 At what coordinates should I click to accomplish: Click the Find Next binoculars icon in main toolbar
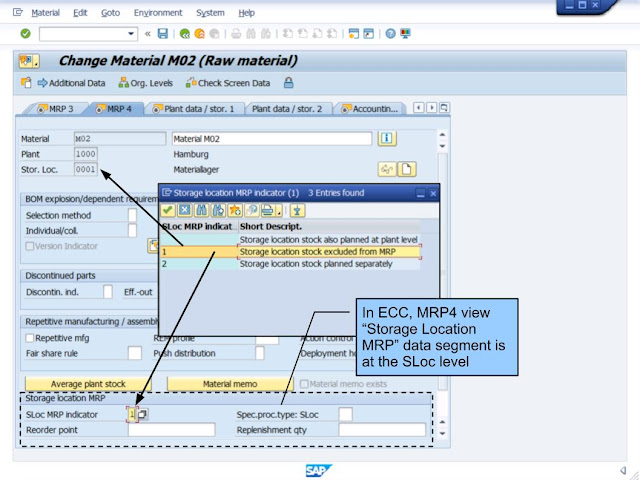pos(266,34)
